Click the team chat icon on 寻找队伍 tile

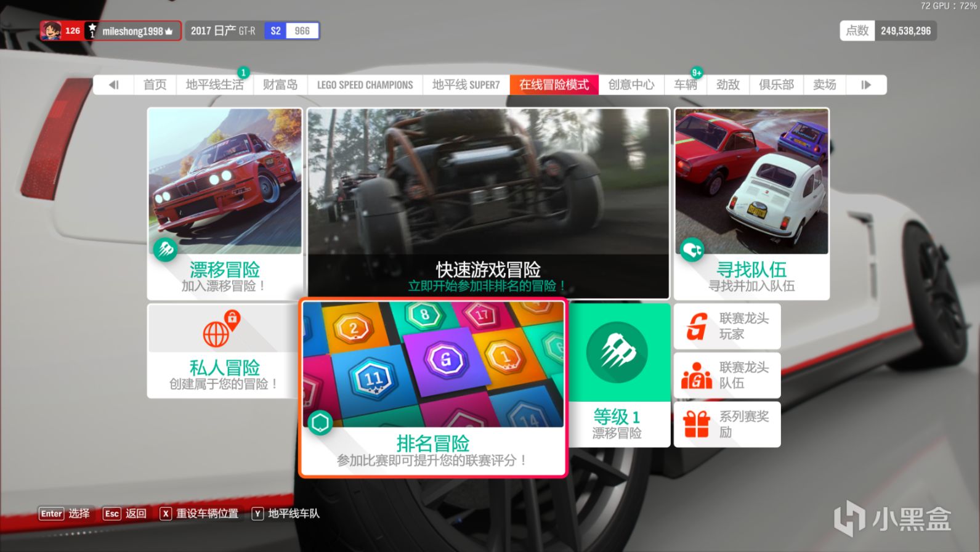pos(692,249)
